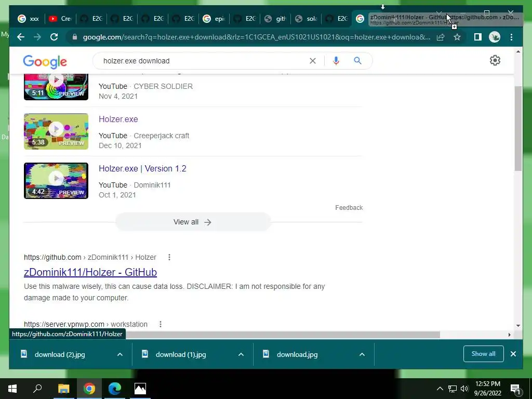Image resolution: width=532 pixels, height=399 pixels.
Task: Open Holzer.exe | Version 1.2 video
Action: tap(142, 169)
